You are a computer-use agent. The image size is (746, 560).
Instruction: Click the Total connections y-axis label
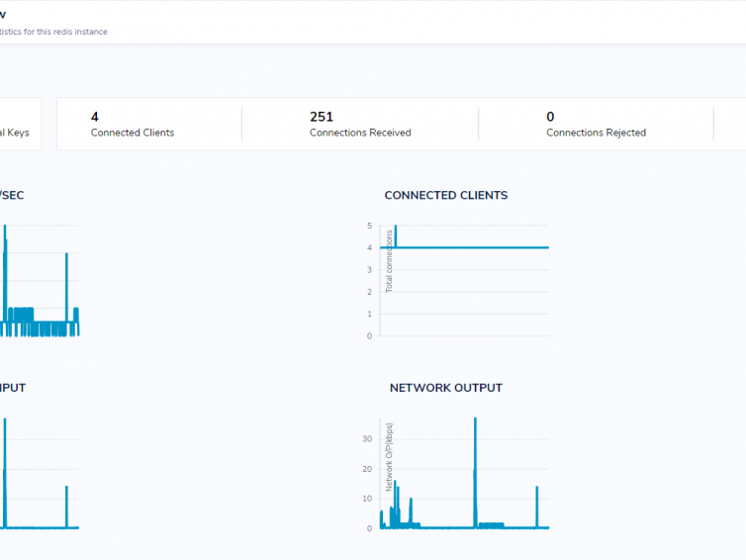click(x=390, y=260)
